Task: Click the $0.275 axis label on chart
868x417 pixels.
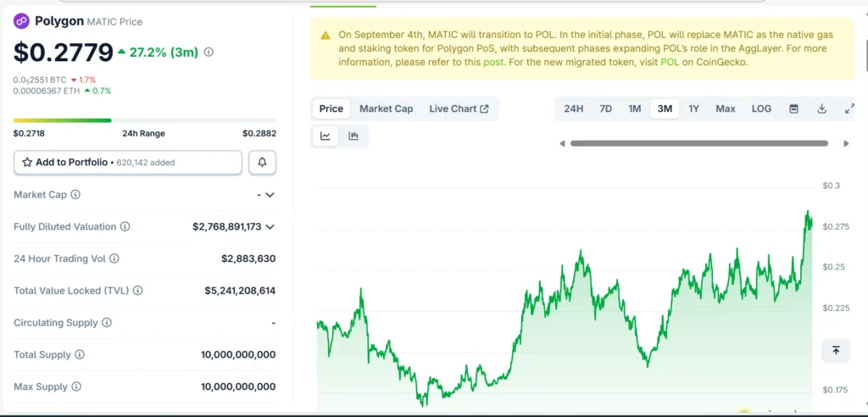Action: (834, 226)
